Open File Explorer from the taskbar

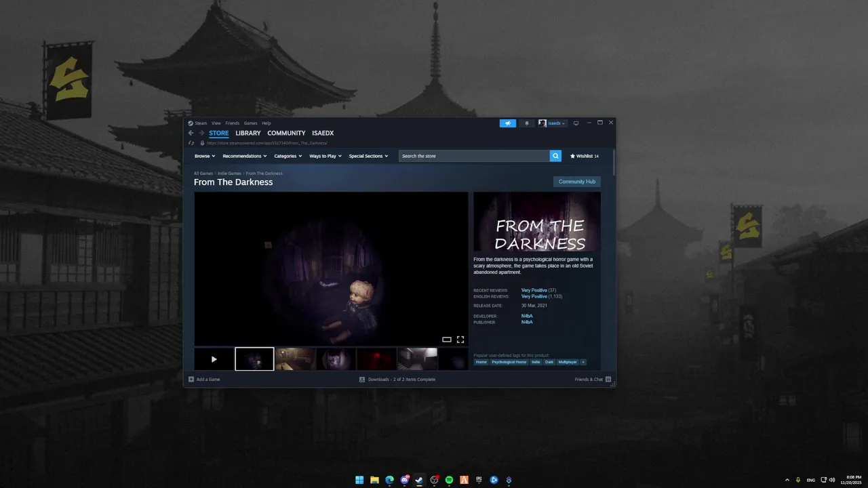(x=374, y=480)
